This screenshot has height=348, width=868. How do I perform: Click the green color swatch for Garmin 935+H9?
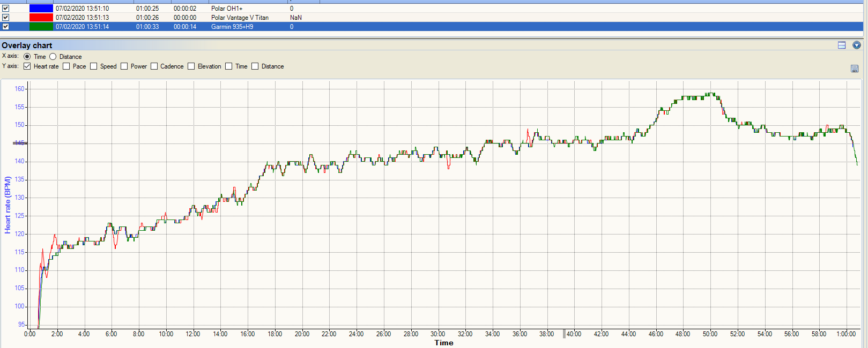(41, 27)
